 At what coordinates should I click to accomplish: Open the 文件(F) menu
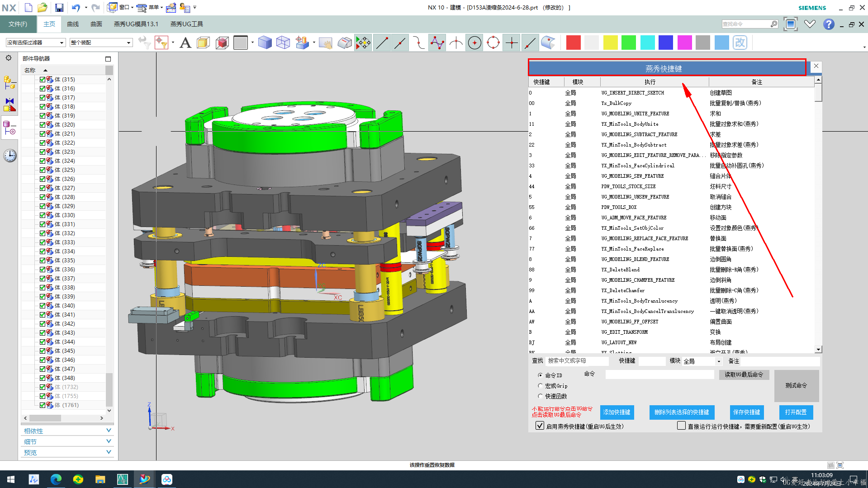tap(18, 24)
